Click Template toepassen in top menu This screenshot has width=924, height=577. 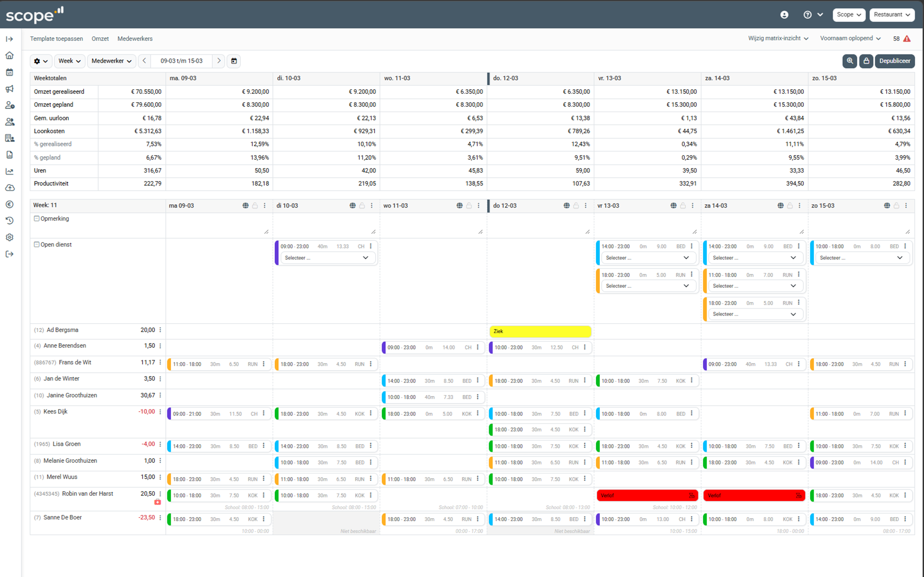point(56,38)
